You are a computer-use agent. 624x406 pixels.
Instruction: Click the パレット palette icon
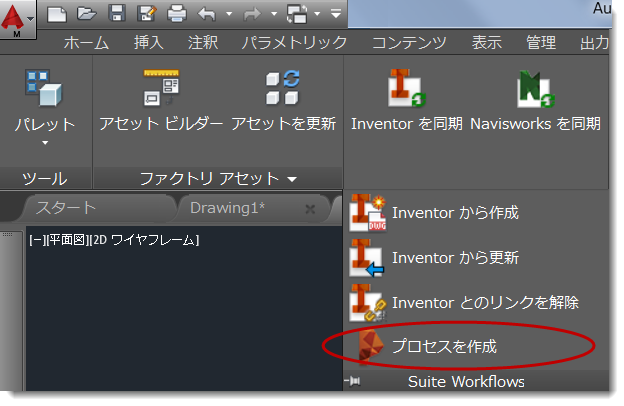tap(44, 88)
